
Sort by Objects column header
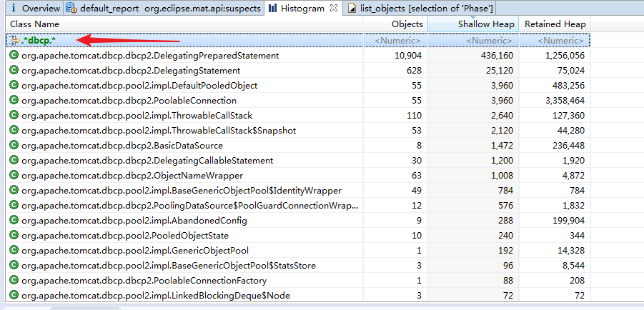click(407, 24)
